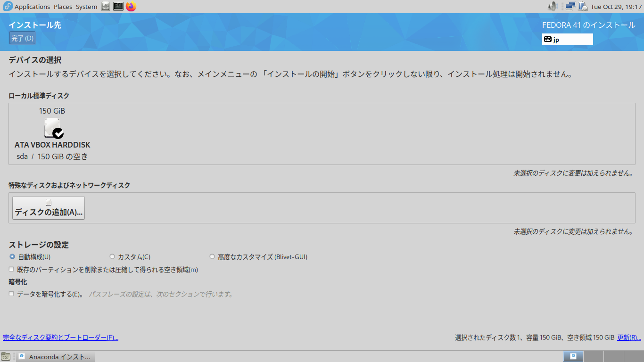Click the Fedora logo in the top panel
Viewport: 644px width, 362px height.
point(8,7)
